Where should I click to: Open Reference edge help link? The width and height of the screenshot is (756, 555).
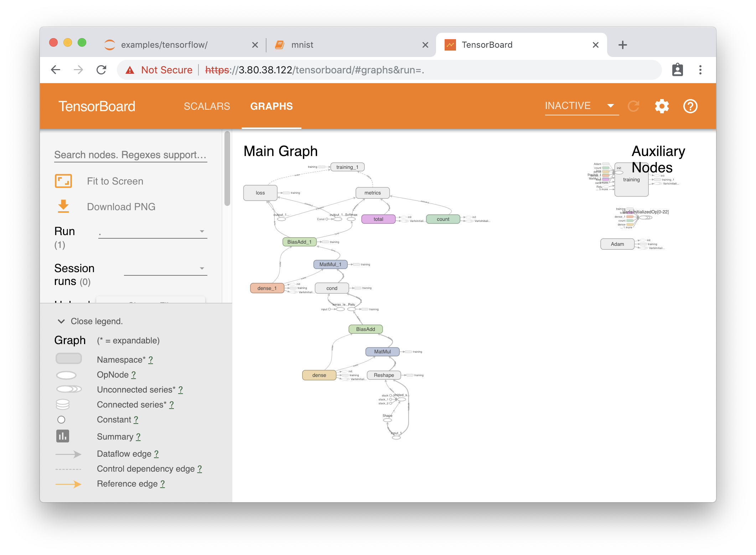[x=162, y=484]
